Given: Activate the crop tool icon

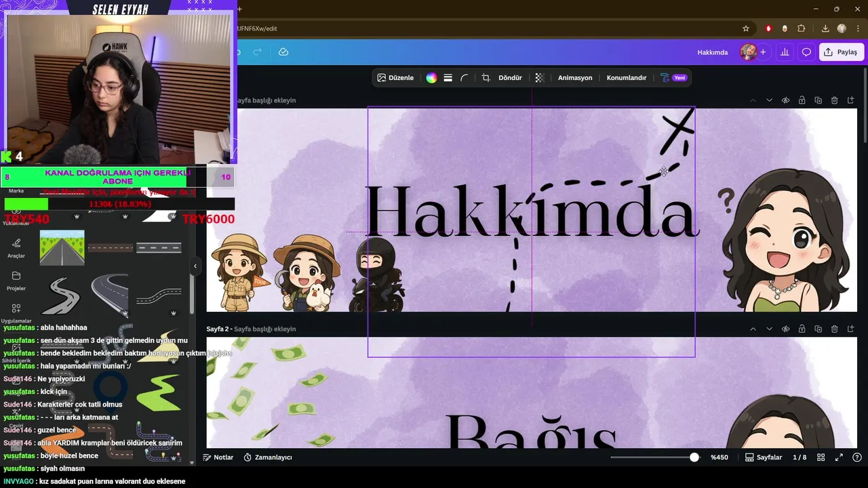Looking at the screenshot, I should [x=486, y=78].
